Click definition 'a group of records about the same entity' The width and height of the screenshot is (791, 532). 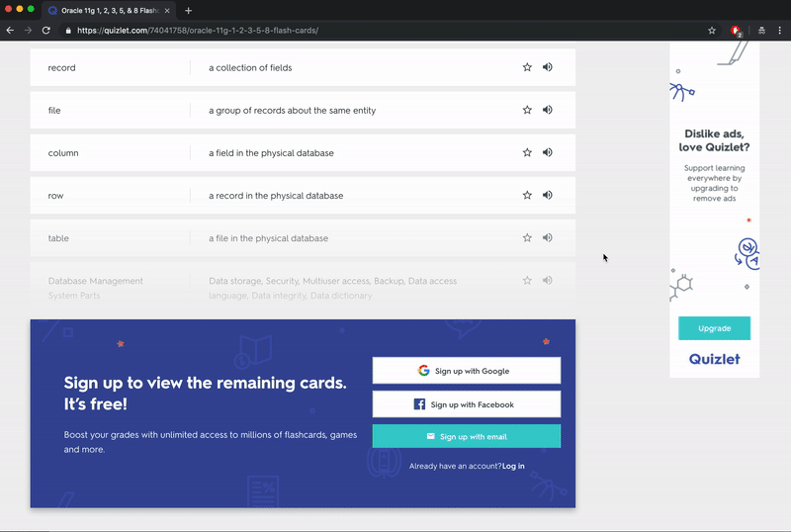(x=292, y=110)
